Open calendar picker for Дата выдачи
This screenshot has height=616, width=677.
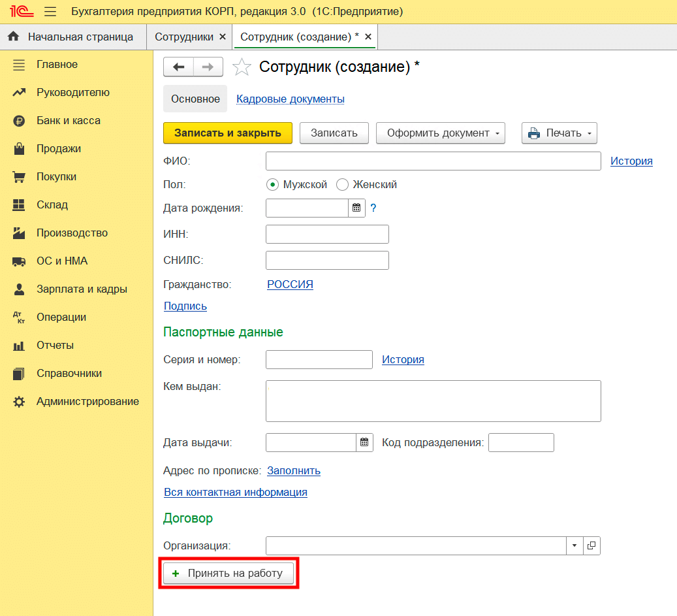point(364,442)
